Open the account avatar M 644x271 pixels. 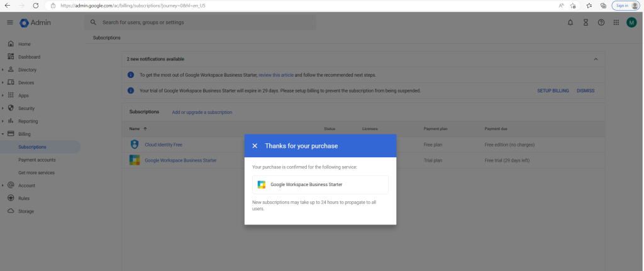(631, 23)
